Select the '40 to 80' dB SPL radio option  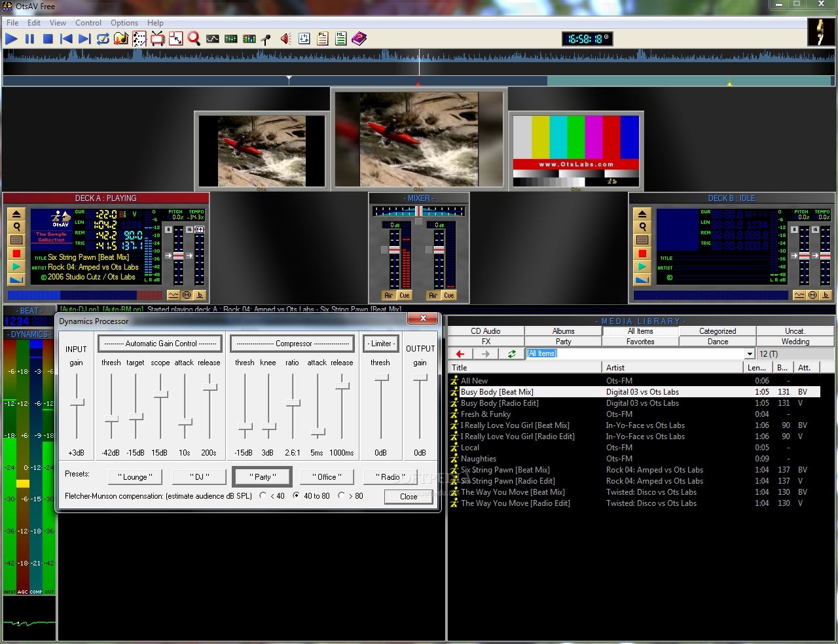pos(297,496)
